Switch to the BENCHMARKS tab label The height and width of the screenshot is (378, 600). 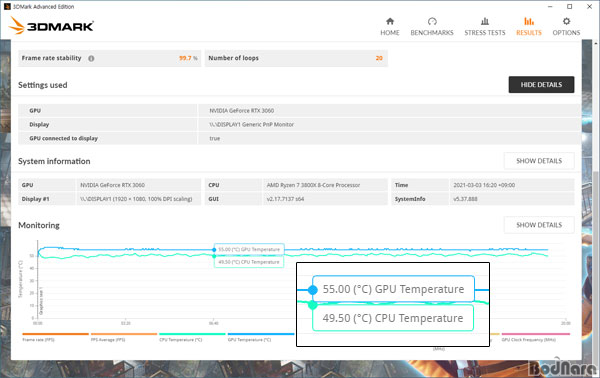coord(432,33)
